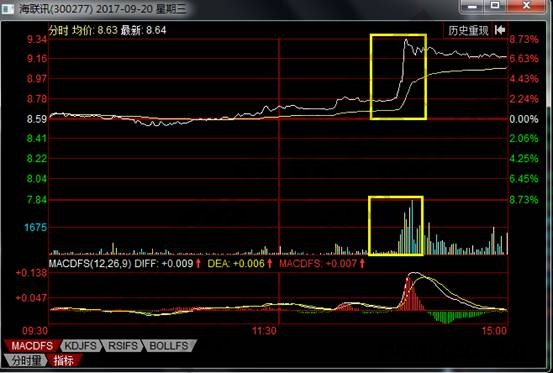The width and height of the screenshot is (553, 373).
Task: Click the MACDFS value up-arrow icon
Action: [x=362, y=263]
